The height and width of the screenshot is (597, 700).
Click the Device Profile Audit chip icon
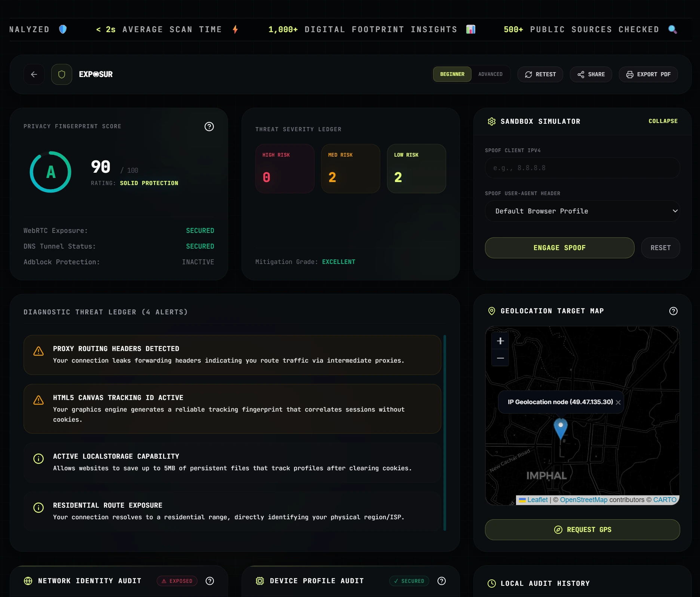pyautogui.click(x=260, y=581)
